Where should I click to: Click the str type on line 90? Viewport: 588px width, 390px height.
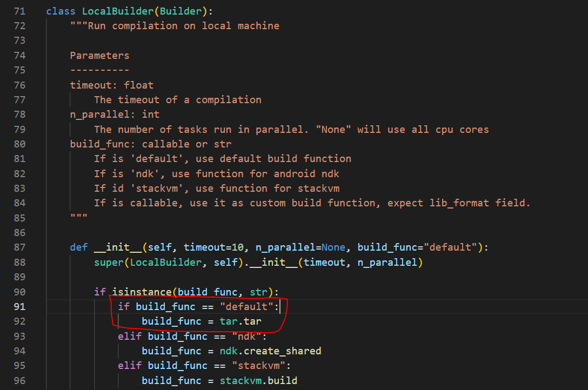(x=259, y=292)
